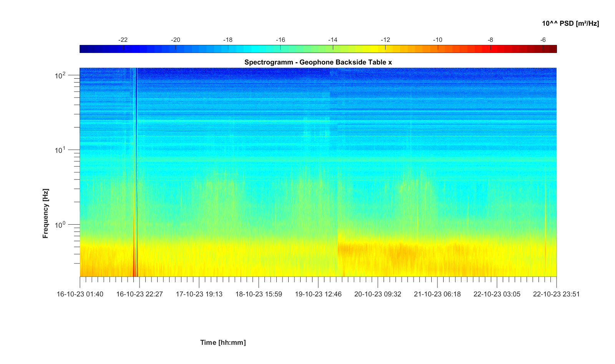Click the colorbar tick label -14
The height and width of the screenshot is (364, 615).
pyautogui.click(x=333, y=40)
